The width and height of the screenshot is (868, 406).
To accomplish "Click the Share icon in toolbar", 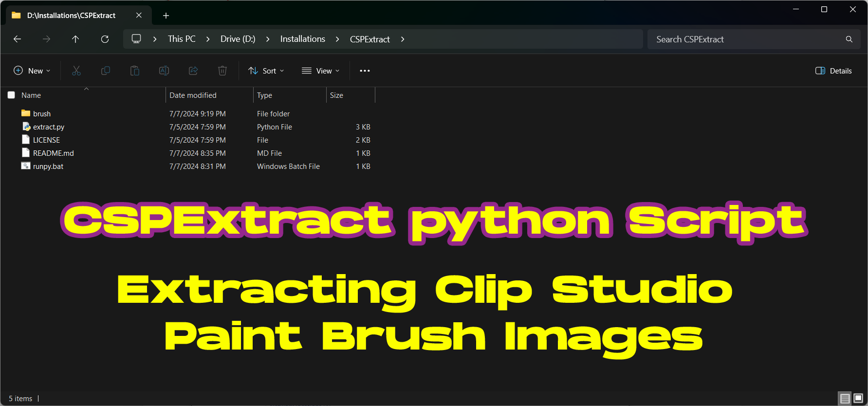I will tap(193, 71).
